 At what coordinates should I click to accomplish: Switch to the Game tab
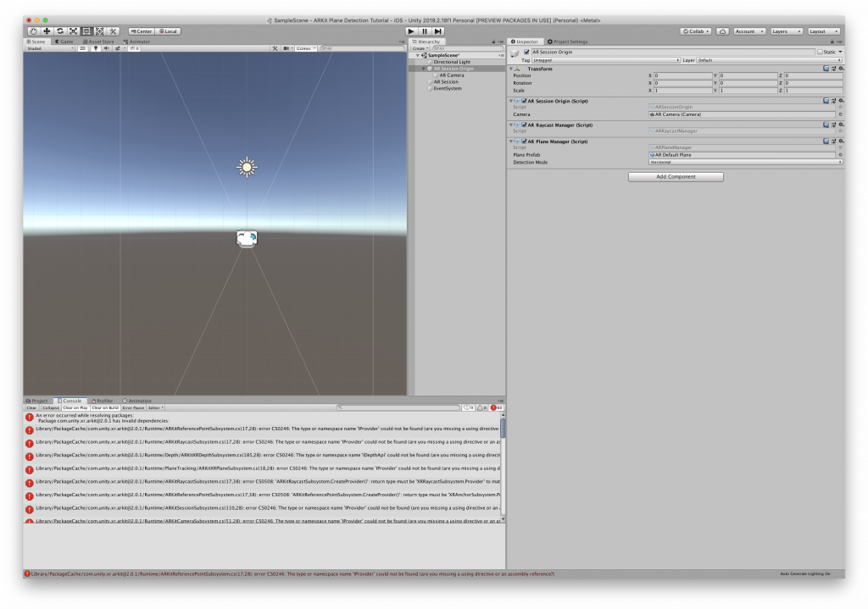(x=64, y=42)
